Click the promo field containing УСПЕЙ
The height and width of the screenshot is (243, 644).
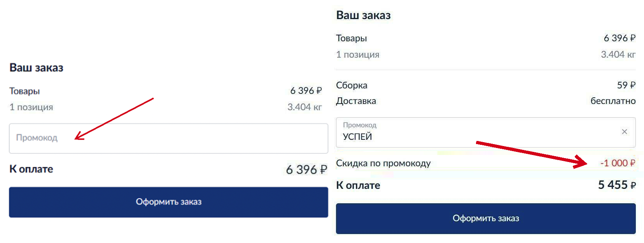point(467,133)
